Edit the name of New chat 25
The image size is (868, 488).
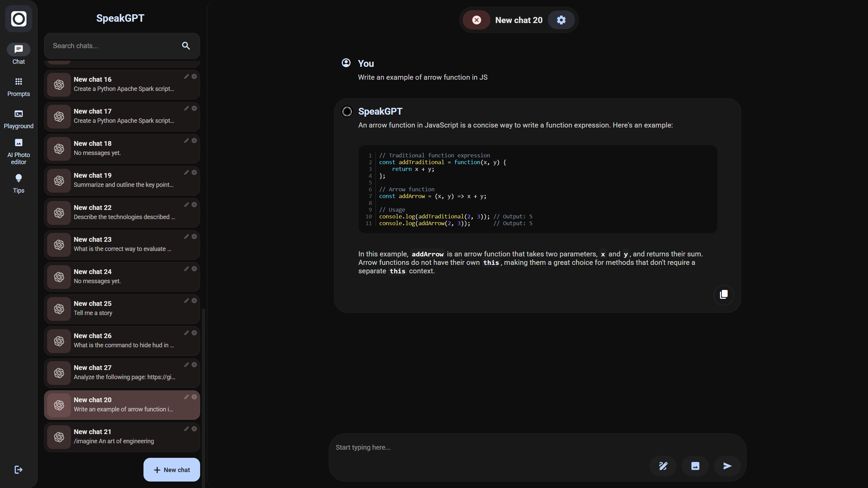tap(186, 301)
